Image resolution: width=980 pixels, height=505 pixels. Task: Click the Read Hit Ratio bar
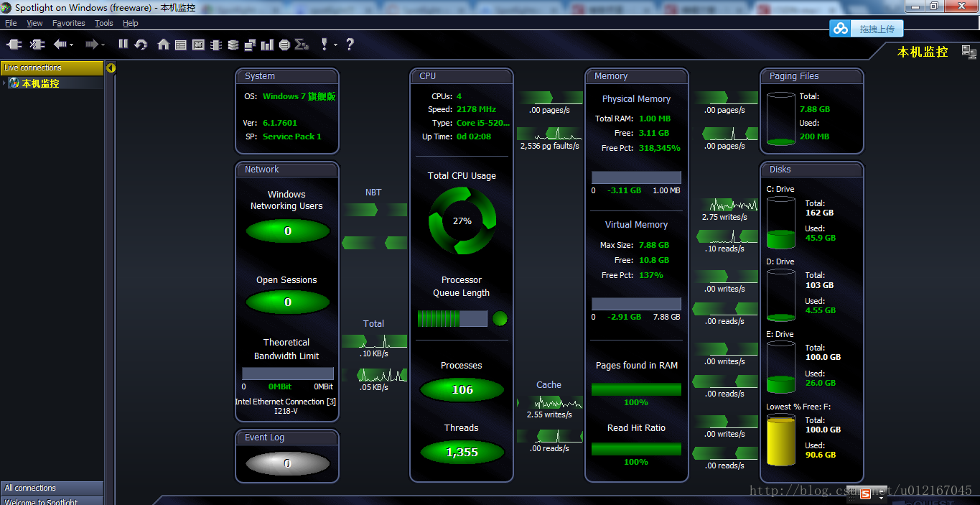coord(636,449)
